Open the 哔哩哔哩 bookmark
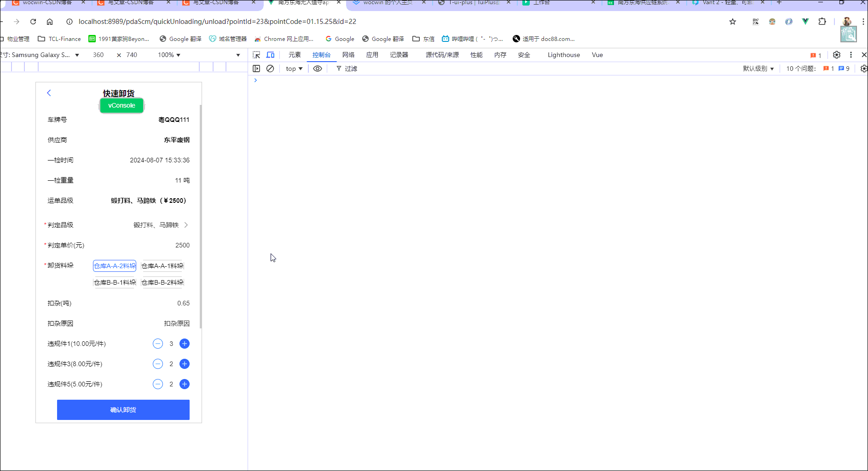The image size is (868, 471). click(472, 39)
